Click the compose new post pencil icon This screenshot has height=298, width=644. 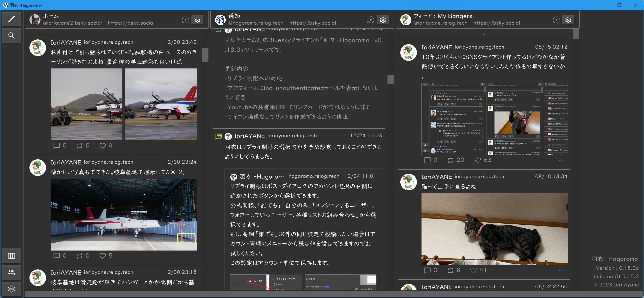[11, 19]
